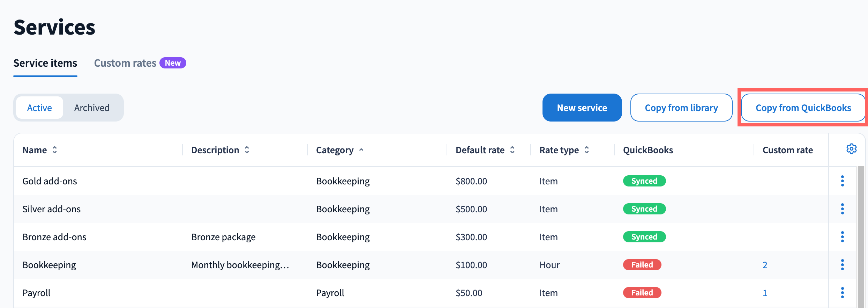The image size is (868, 308).
Task: Sort the table by Description
Action: click(x=220, y=150)
